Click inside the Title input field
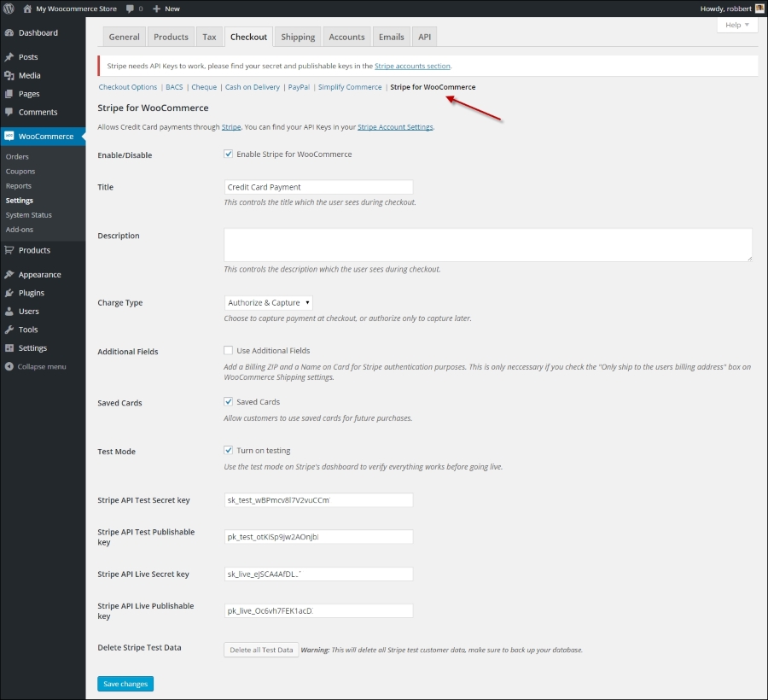The height and width of the screenshot is (700, 768). (x=317, y=187)
